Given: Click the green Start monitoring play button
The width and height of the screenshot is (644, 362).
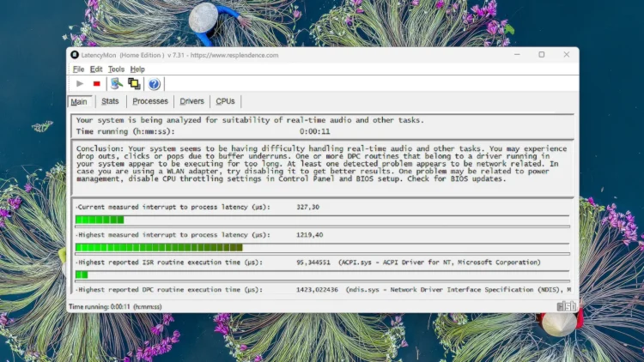Looking at the screenshot, I should click(81, 84).
